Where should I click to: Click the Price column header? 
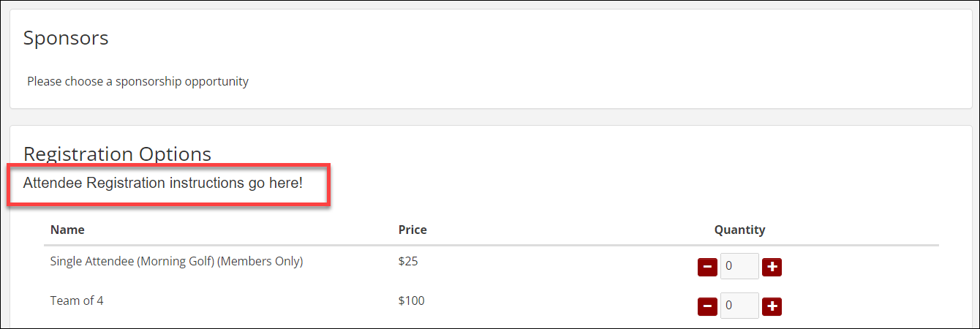click(412, 230)
